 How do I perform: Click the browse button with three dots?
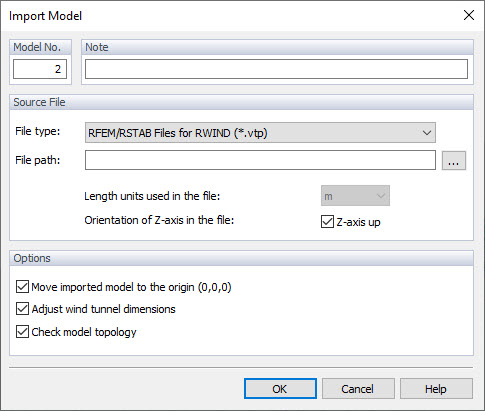[454, 160]
